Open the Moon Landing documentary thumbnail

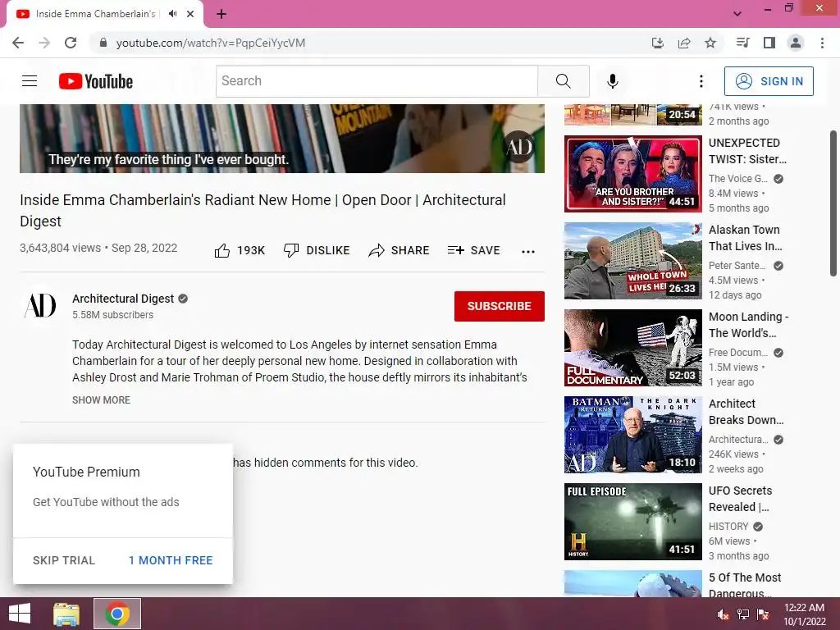pos(632,348)
